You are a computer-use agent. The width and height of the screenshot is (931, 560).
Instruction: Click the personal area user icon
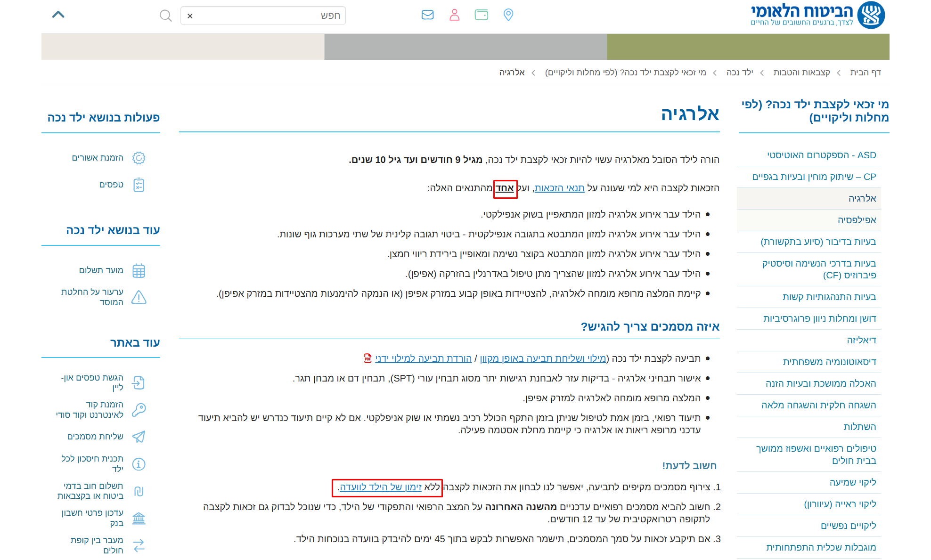pos(454,15)
